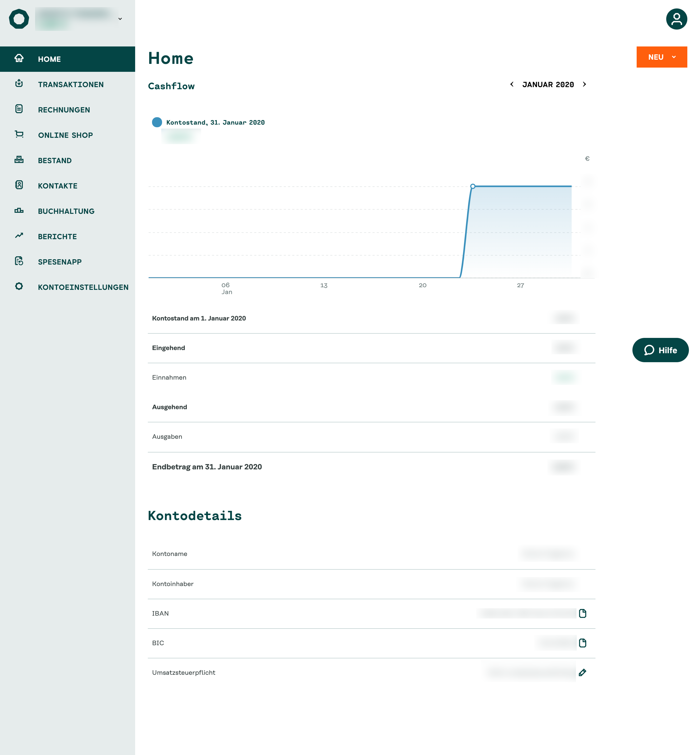Viewport: 700px width, 755px height.
Task: Open RECHNUNGEN menu item
Action: (x=67, y=110)
